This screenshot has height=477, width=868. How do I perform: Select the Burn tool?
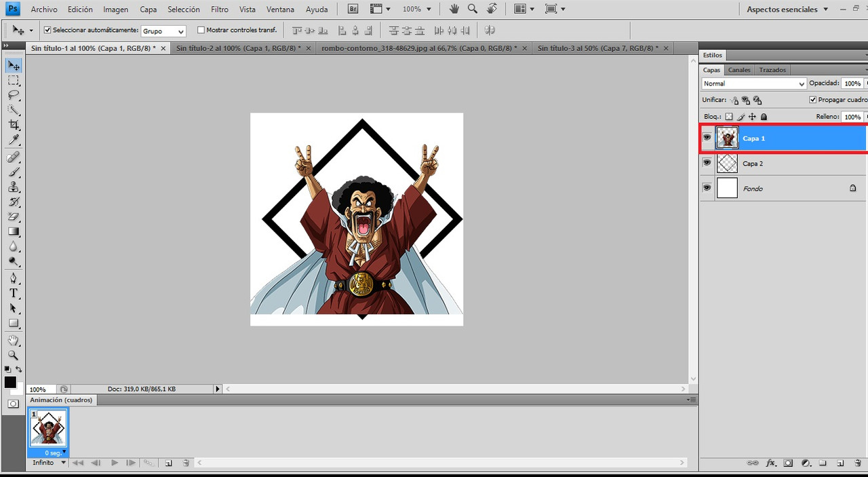(14, 262)
